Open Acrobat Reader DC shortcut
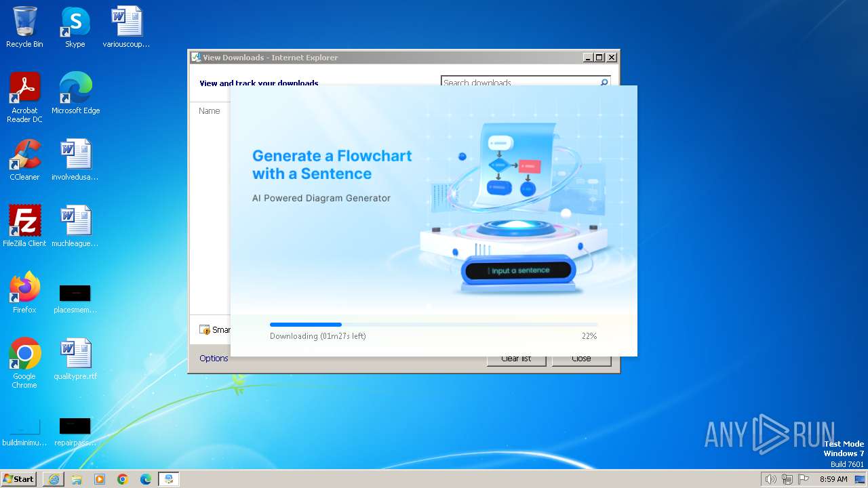This screenshot has height=488, width=868. click(x=24, y=97)
